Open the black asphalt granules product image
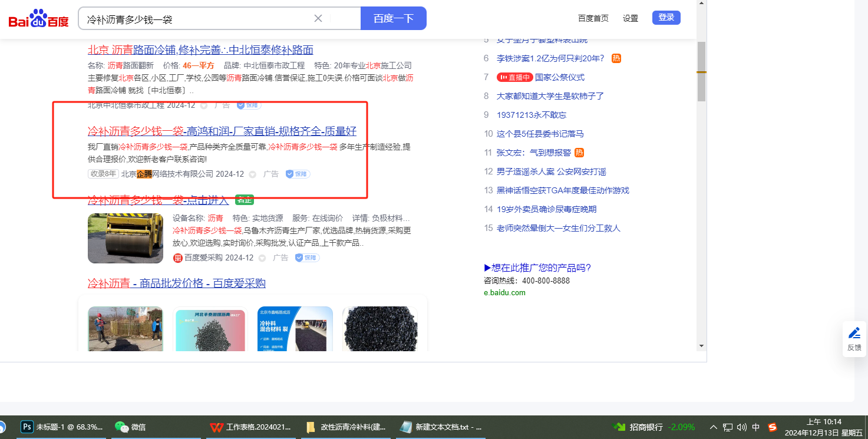The width and height of the screenshot is (868, 439). [x=380, y=329]
